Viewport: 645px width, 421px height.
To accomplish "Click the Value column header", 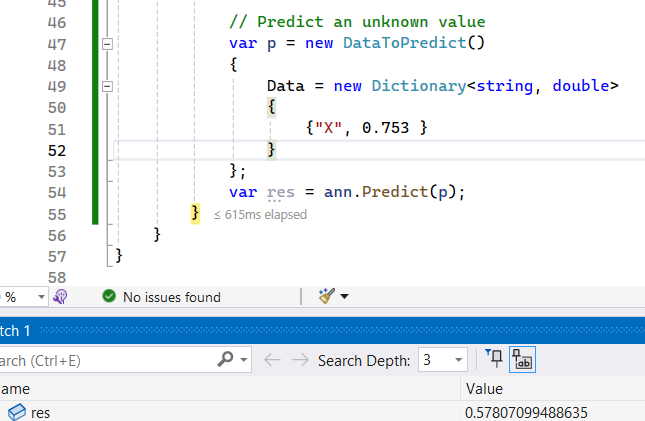I will [552, 389].
